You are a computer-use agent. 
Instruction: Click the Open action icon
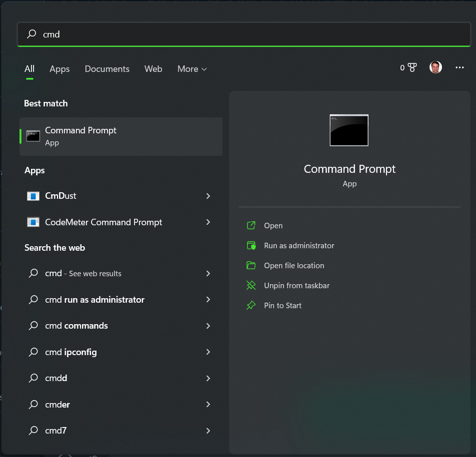click(x=251, y=225)
